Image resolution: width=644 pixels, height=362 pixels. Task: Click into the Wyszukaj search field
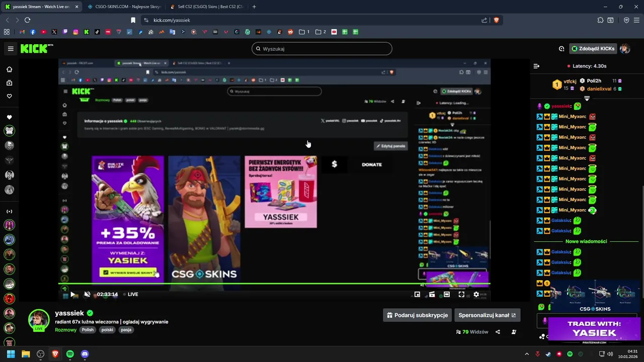click(x=322, y=49)
